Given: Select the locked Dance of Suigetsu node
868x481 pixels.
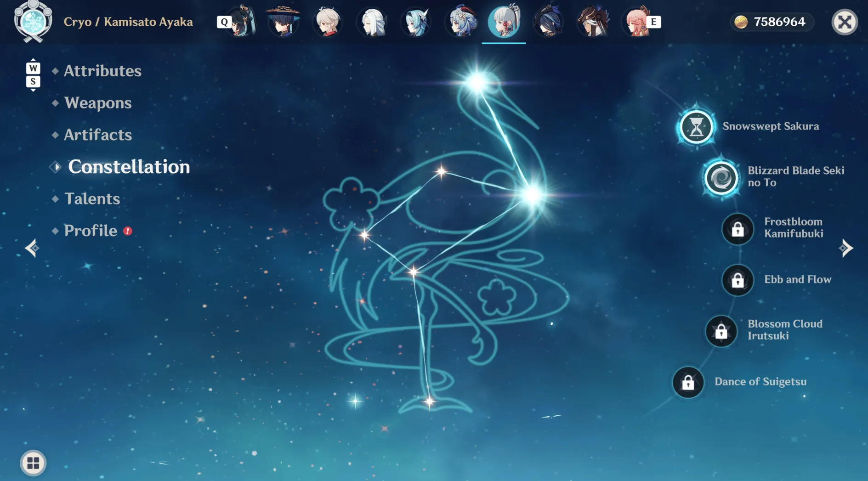Looking at the screenshot, I should pos(688,382).
